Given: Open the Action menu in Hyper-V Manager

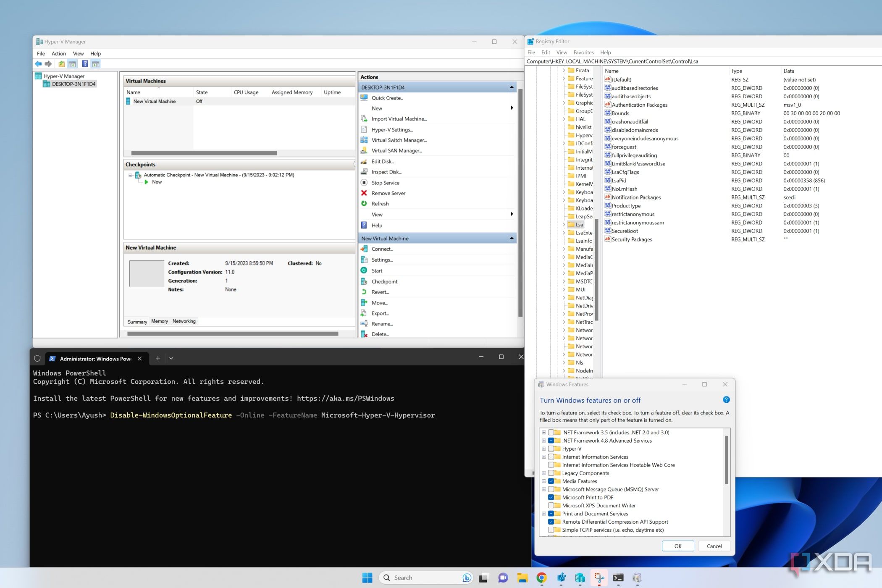Looking at the screenshot, I should pyautogui.click(x=58, y=53).
